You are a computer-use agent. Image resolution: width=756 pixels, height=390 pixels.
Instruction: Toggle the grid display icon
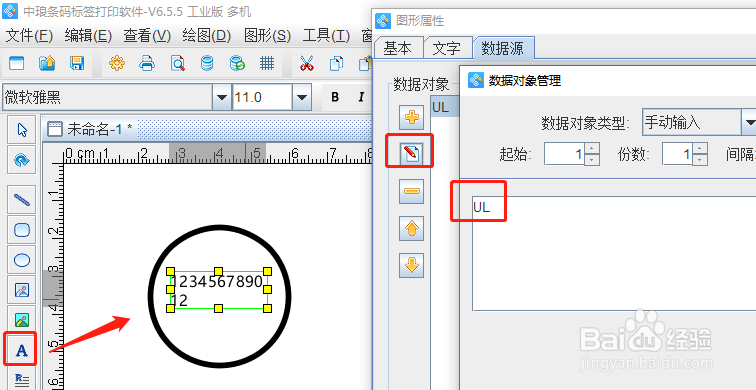tap(267, 63)
